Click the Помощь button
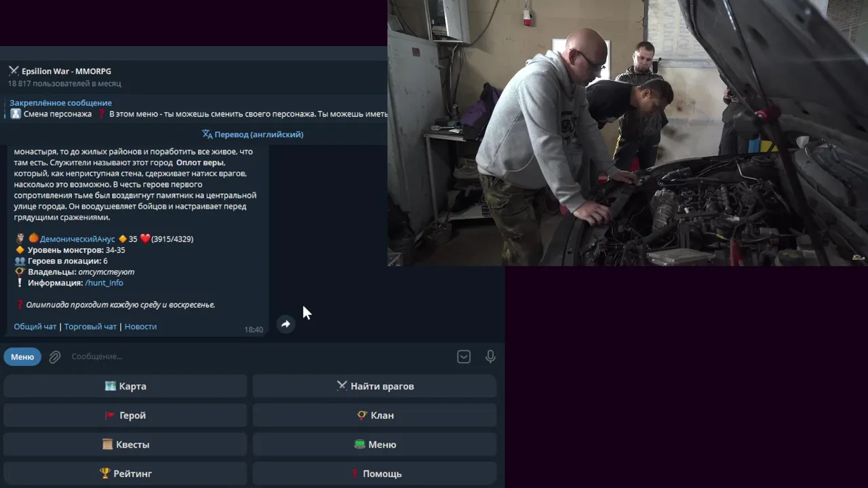Viewport: 868px width, 488px height. coord(375,474)
